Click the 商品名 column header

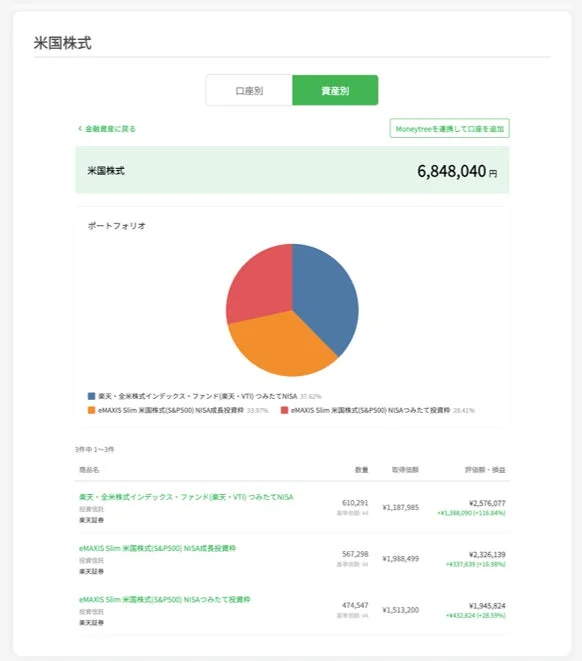89,470
